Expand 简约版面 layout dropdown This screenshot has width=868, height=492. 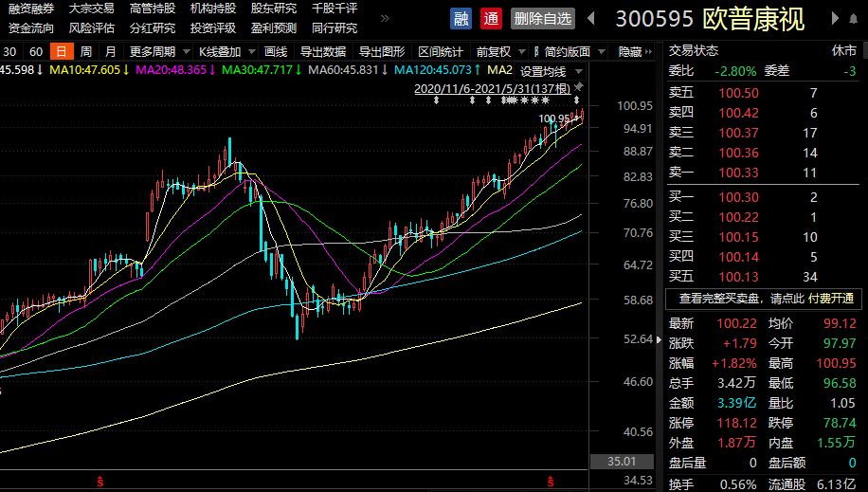coord(574,52)
